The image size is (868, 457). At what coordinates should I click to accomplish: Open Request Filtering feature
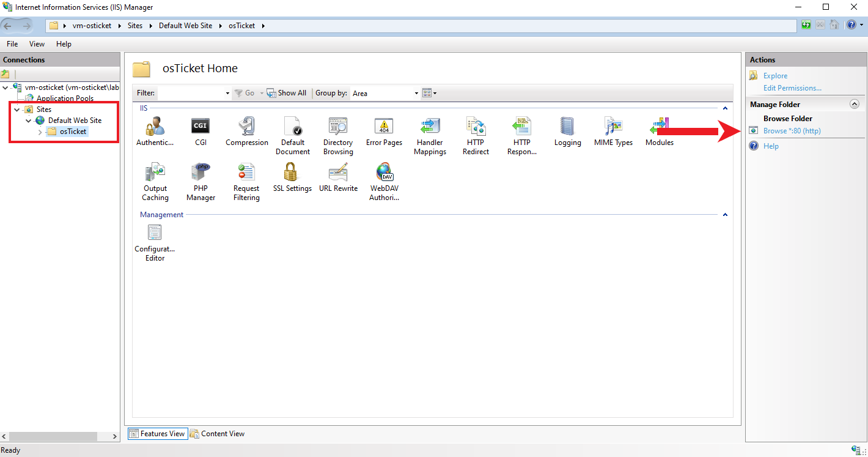pos(246,182)
